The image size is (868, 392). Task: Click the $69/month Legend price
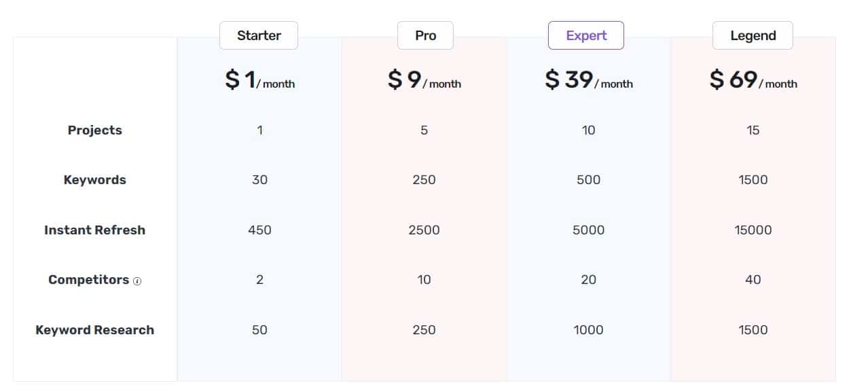[x=753, y=80]
